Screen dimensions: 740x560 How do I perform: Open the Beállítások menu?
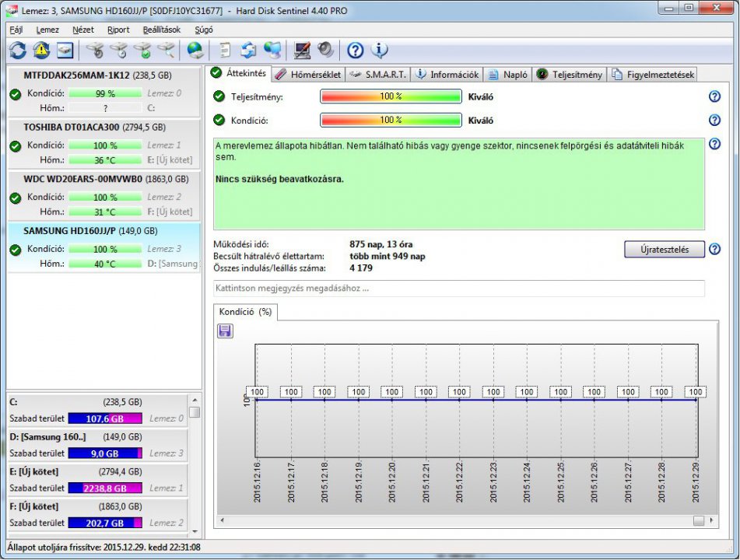click(x=161, y=30)
